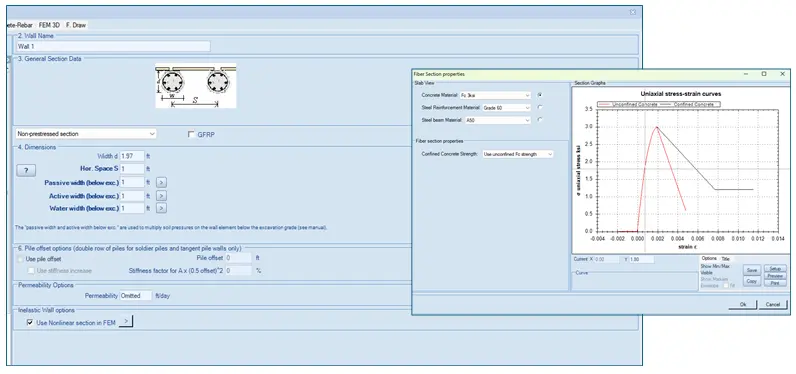The height and width of the screenshot is (374, 796).
Task: Close the Fiber Section properties window
Action: pyautogui.click(x=782, y=74)
